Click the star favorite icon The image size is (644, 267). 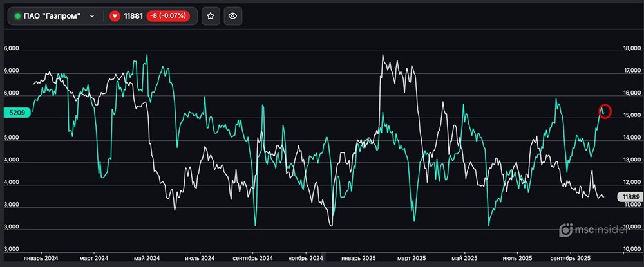click(x=211, y=16)
